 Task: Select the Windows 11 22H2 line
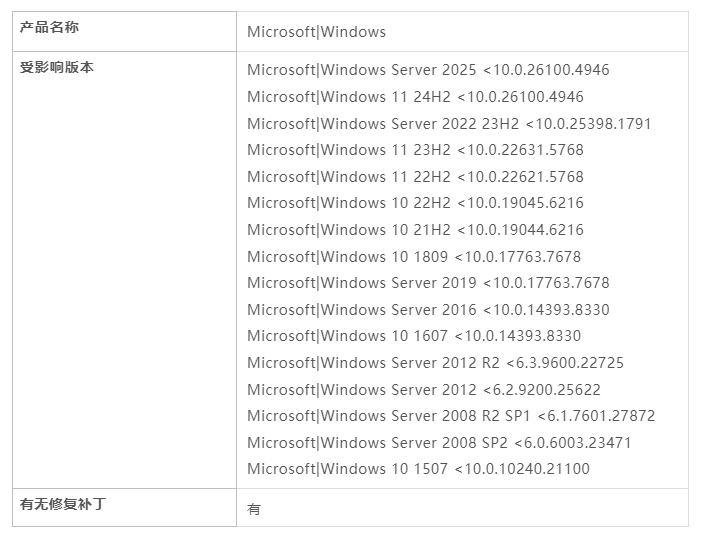[415, 177]
